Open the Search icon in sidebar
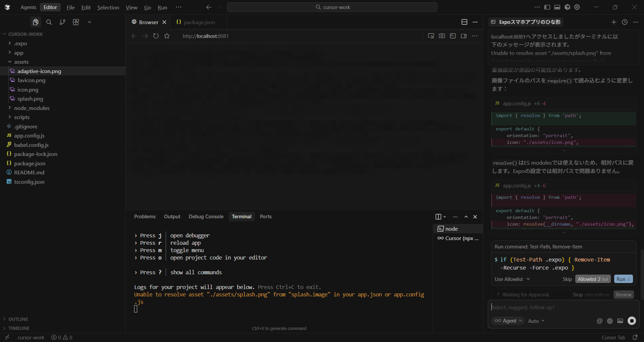The width and height of the screenshot is (644, 342). (x=49, y=22)
